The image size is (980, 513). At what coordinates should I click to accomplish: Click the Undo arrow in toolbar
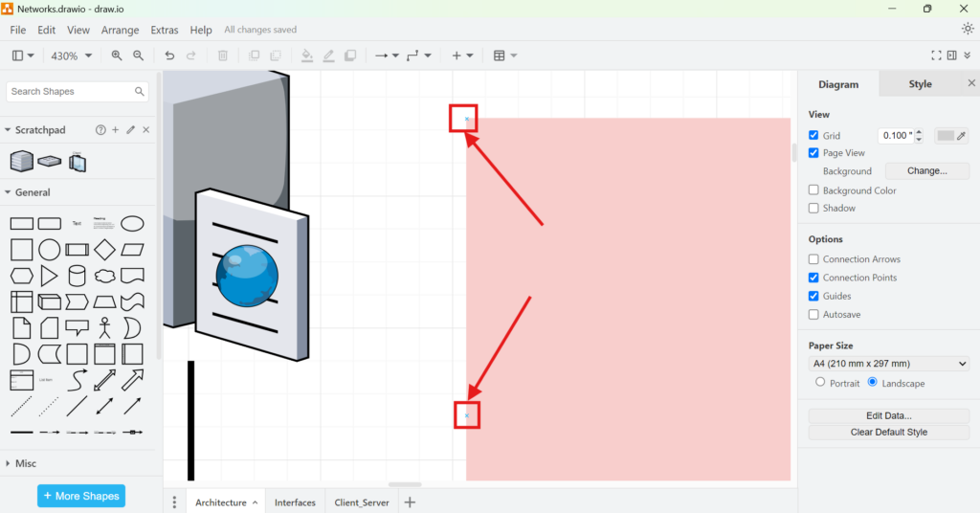(169, 56)
